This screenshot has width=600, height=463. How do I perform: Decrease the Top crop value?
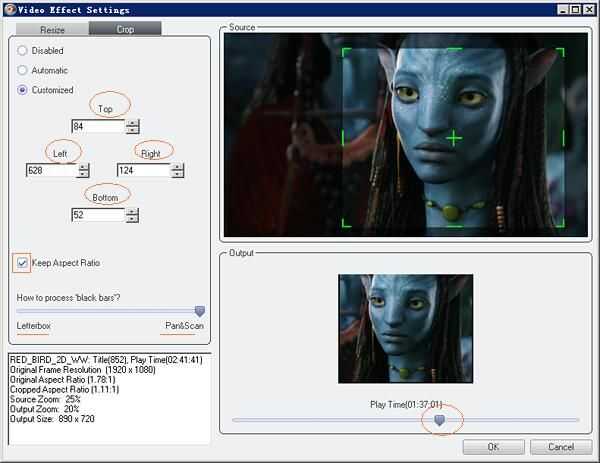(132, 130)
